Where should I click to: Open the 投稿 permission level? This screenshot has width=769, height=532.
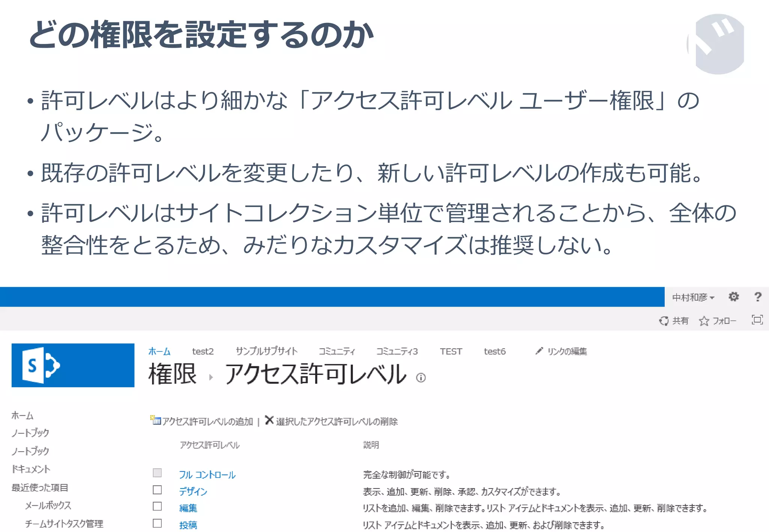click(188, 525)
